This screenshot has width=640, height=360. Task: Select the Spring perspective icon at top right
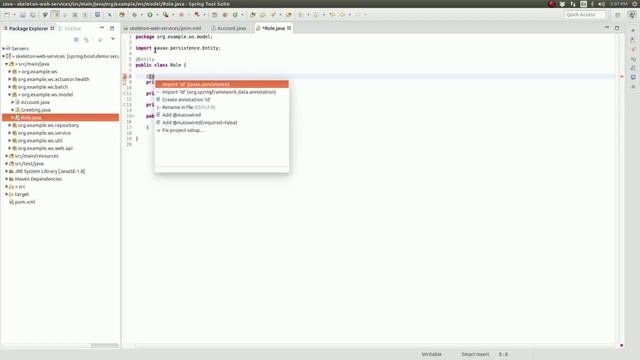[632, 15]
